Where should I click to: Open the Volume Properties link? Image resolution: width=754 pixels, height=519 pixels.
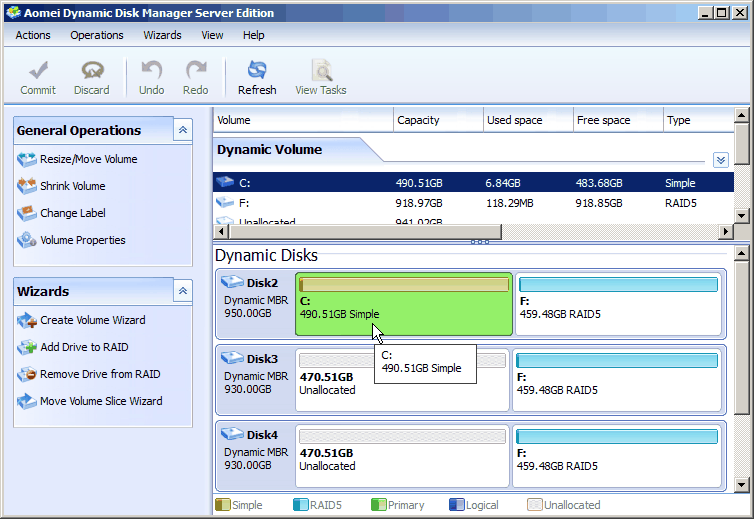click(x=83, y=240)
